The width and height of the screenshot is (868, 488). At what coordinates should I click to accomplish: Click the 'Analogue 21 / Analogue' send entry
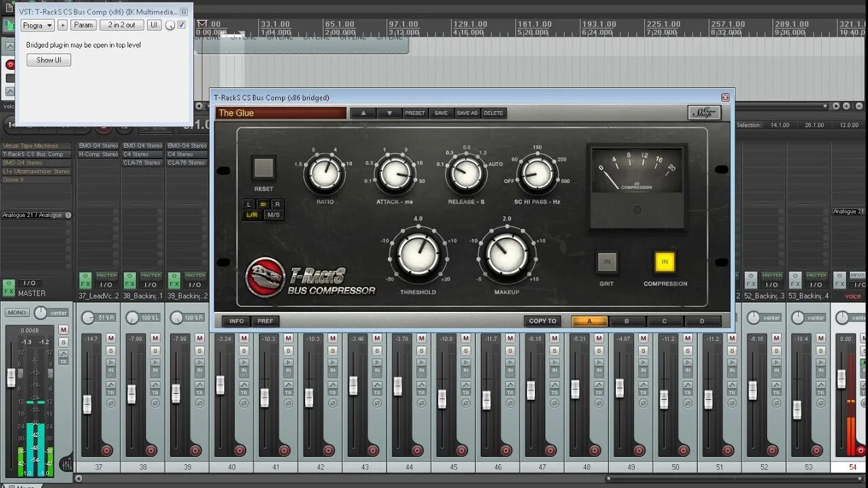coord(36,215)
